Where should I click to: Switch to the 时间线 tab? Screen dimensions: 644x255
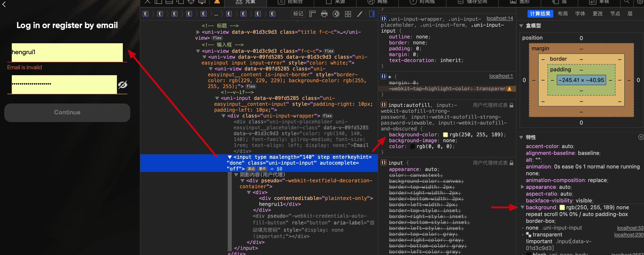pos(422,2)
